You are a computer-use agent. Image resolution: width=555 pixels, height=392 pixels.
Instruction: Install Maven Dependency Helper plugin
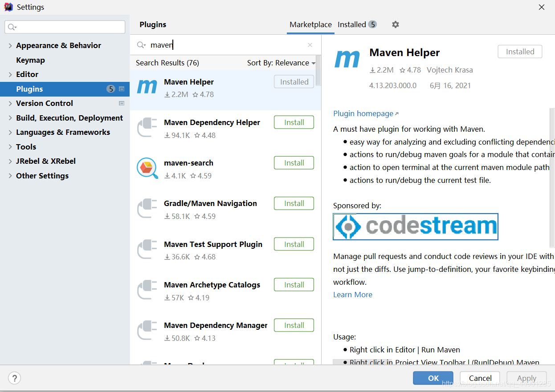pyautogui.click(x=294, y=122)
